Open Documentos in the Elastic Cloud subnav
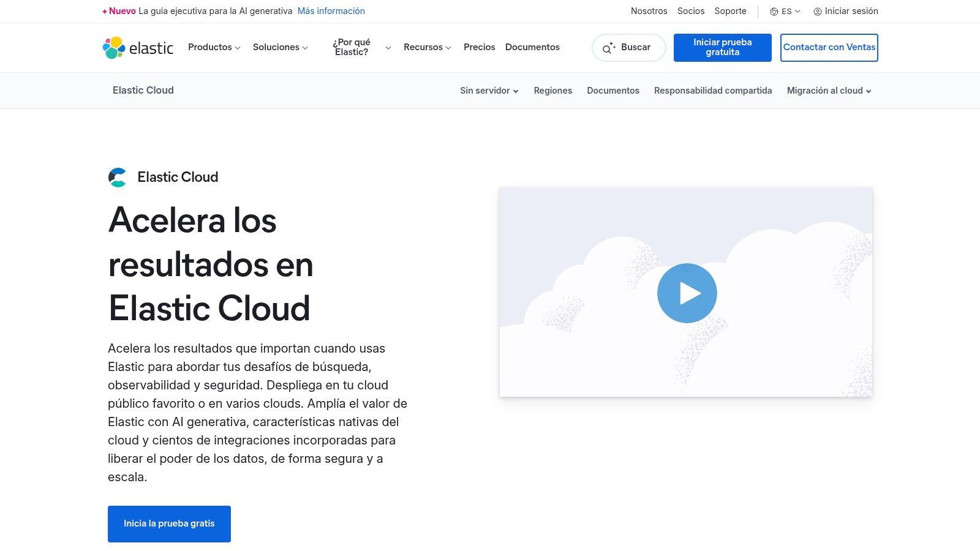The height and width of the screenshot is (551, 980). tap(613, 91)
